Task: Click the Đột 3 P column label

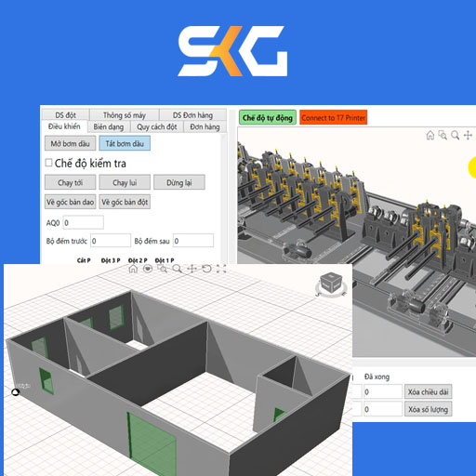Action: click(111, 260)
